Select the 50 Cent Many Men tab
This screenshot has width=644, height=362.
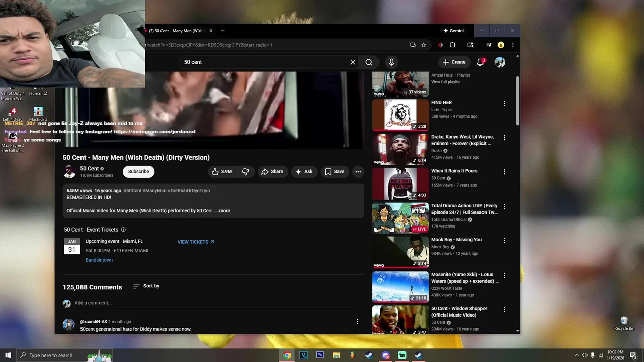coord(176,31)
